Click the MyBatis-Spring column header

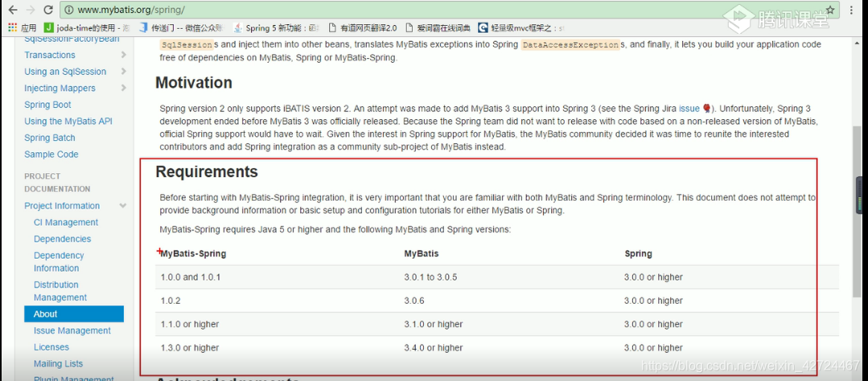(193, 254)
